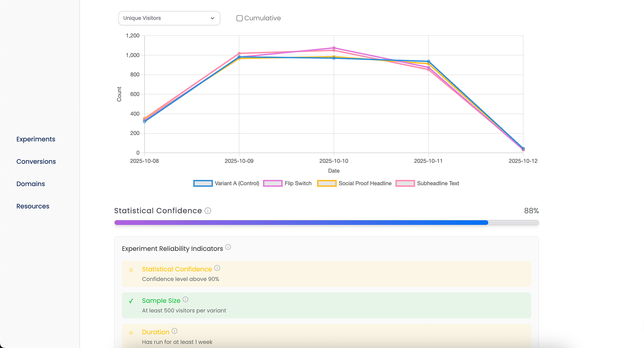Open the Conversions sidebar item
The width and height of the screenshot is (644, 348).
point(36,161)
